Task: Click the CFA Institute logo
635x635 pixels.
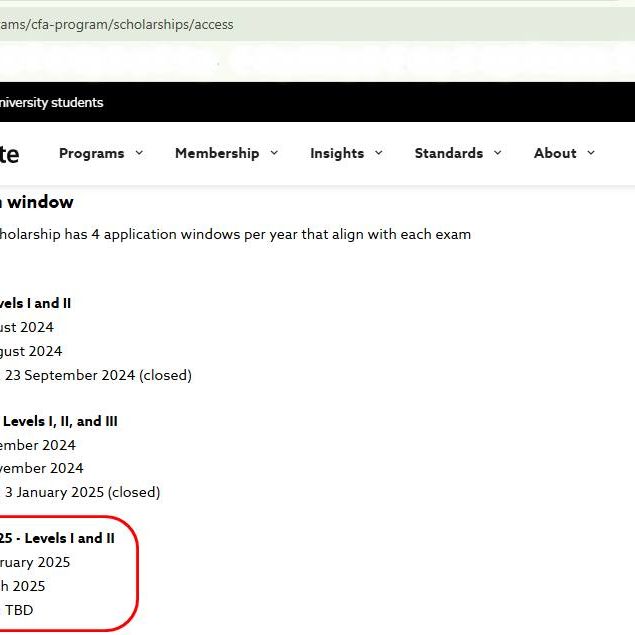Action: [9, 153]
